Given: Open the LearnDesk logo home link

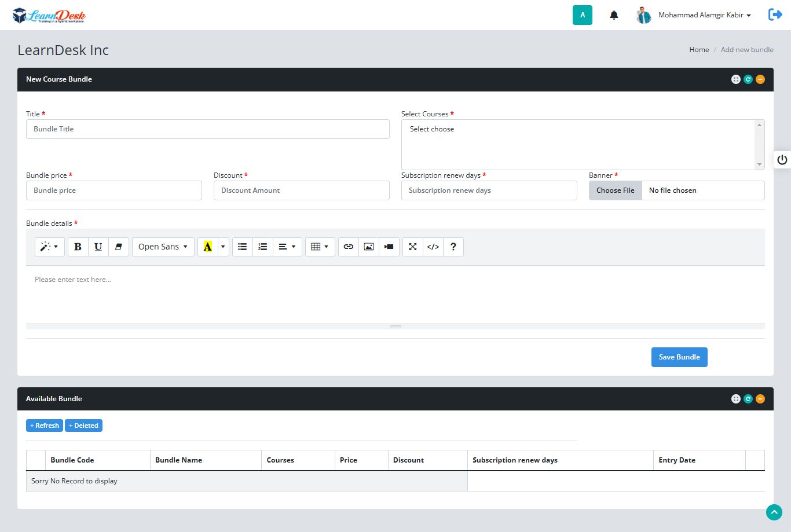Looking at the screenshot, I should click(x=49, y=16).
